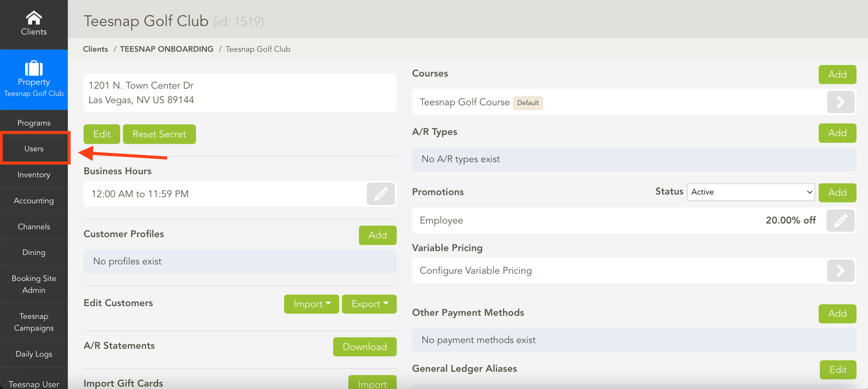Select the Teesnap Golf Course row
This screenshot has height=389, width=868.
coord(634,102)
